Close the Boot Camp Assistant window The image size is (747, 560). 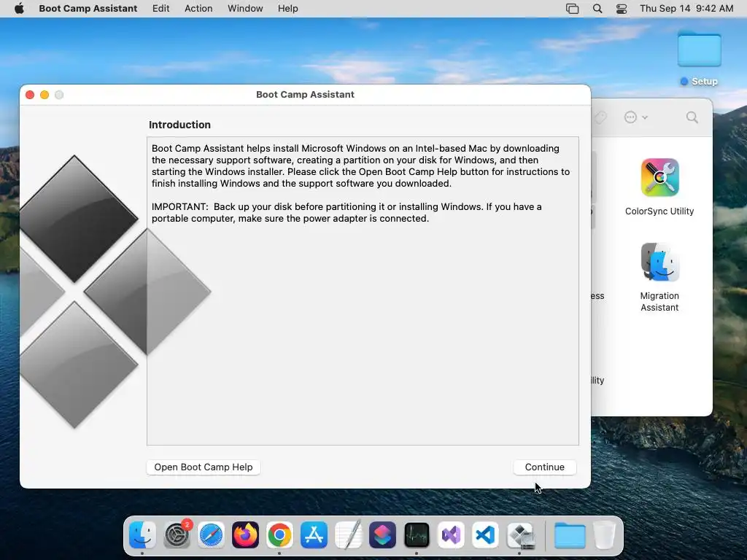[x=30, y=95]
